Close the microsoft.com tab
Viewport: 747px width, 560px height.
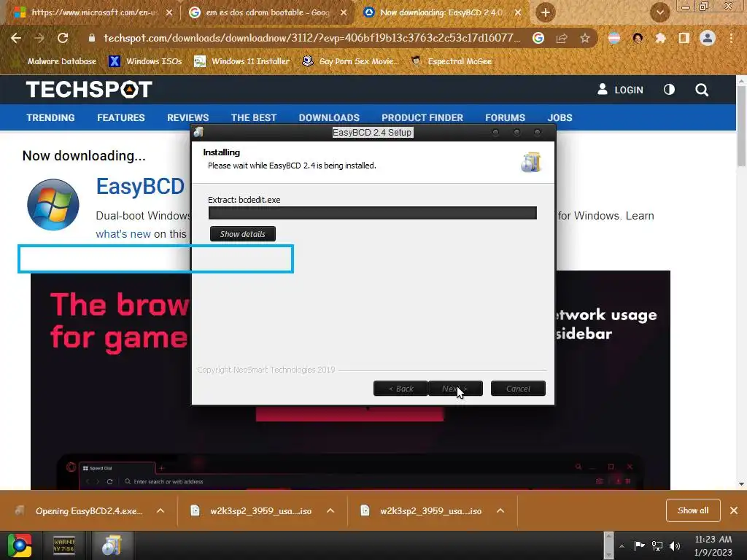click(169, 12)
